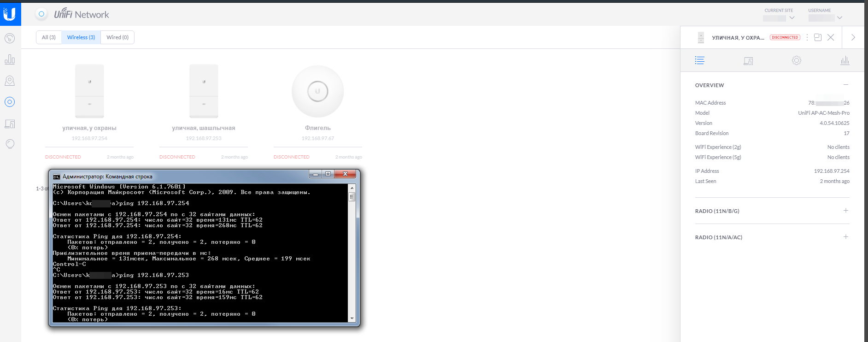Click the panel title 'УЛИЧНАЯ, У ОХРА...'
This screenshot has width=868, height=342.
(738, 38)
